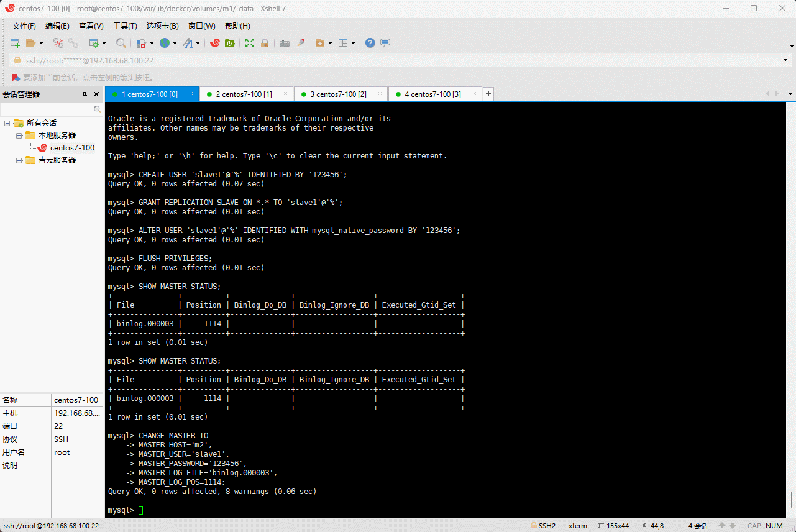Pin the 会话管理器 panel
The image size is (796, 532).
(x=85, y=94)
